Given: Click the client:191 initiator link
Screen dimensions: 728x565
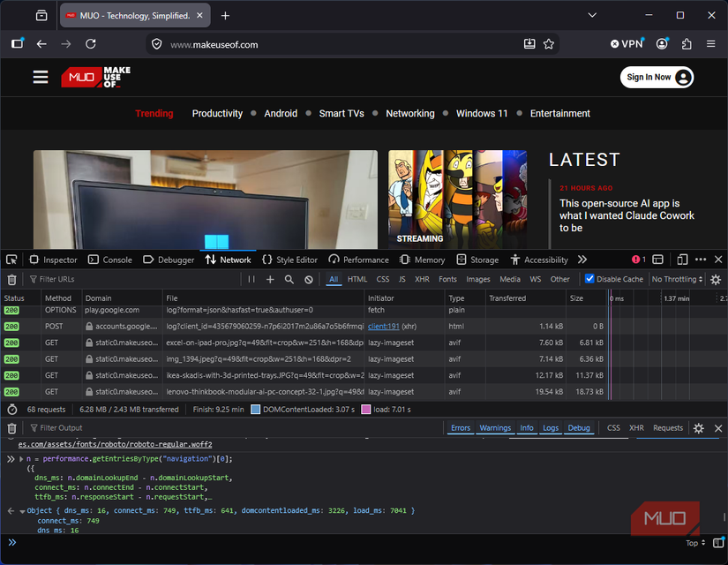Looking at the screenshot, I should [384, 326].
